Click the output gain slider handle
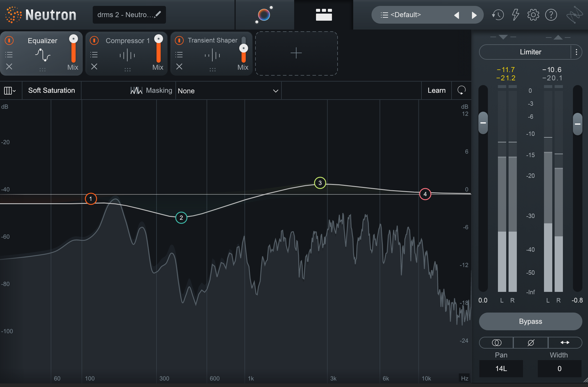The width and height of the screenshot is (588, 387). pos(578,124)
